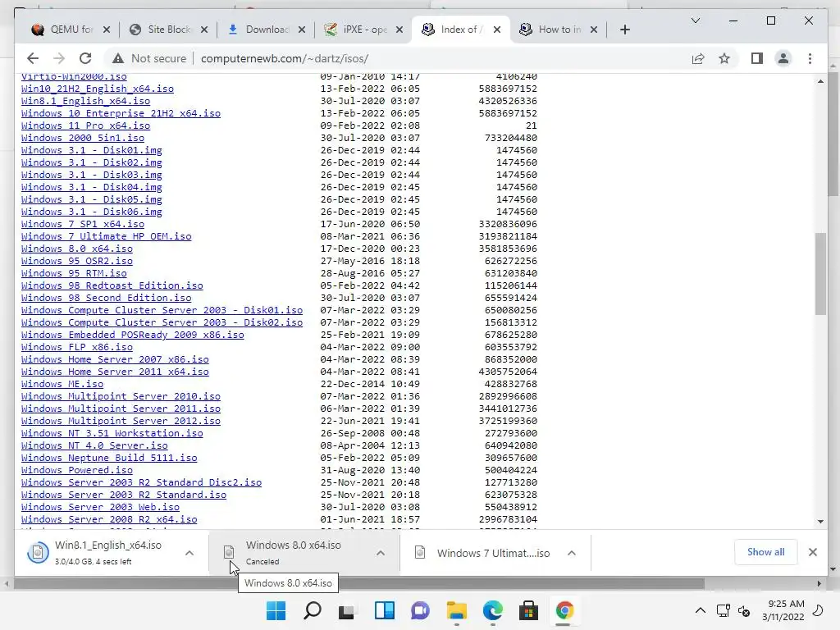This screenshot has height=630, width=840.
Task: Open a new tab with the plus
Action: (624, 30)
